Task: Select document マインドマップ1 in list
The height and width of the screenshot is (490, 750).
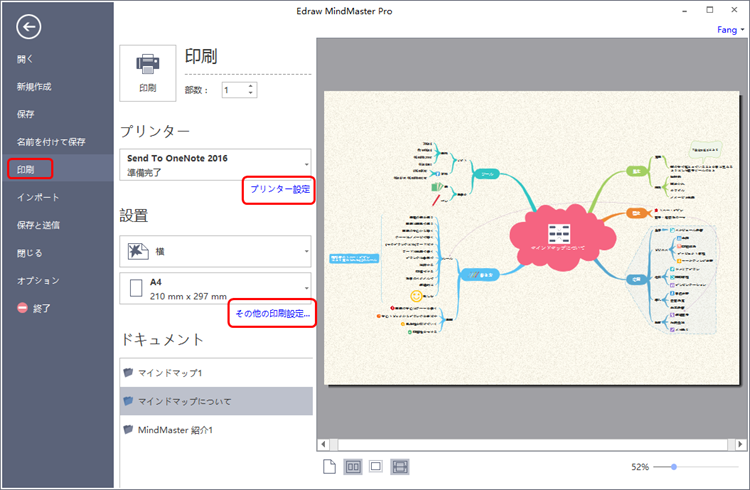Action: [x=171, y=372]
